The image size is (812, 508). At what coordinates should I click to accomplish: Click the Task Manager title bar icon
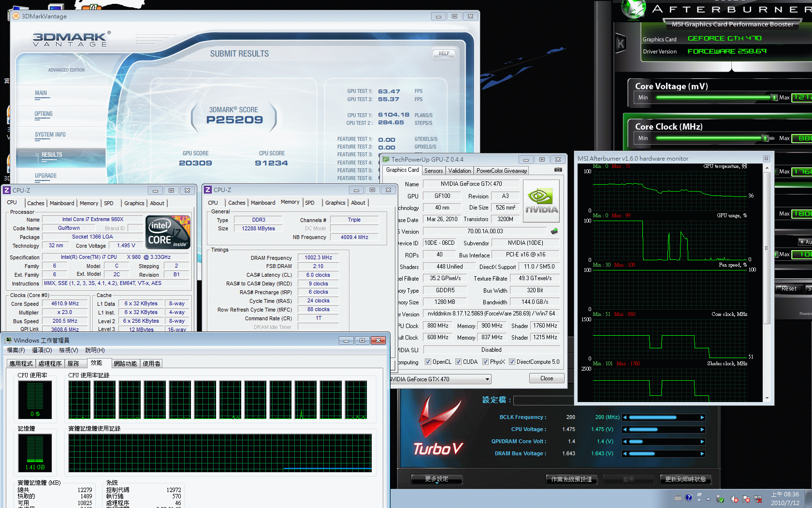pos(8,340)
